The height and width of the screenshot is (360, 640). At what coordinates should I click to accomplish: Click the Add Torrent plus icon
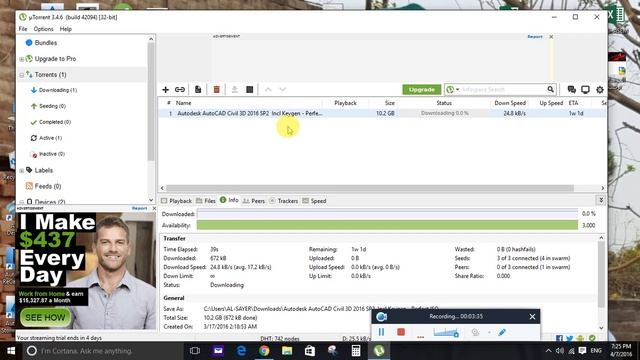point(165,89)
